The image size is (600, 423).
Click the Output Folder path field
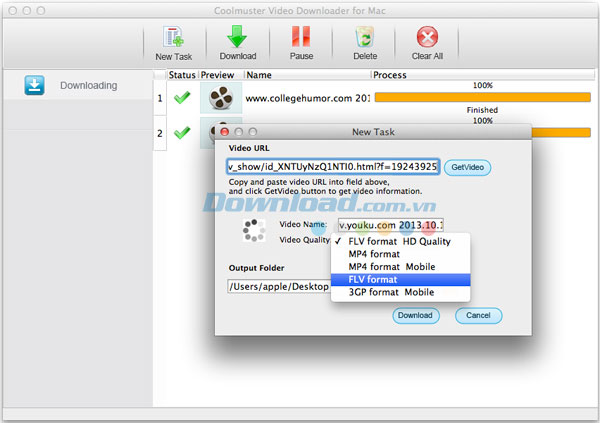[x=279, y=286]
